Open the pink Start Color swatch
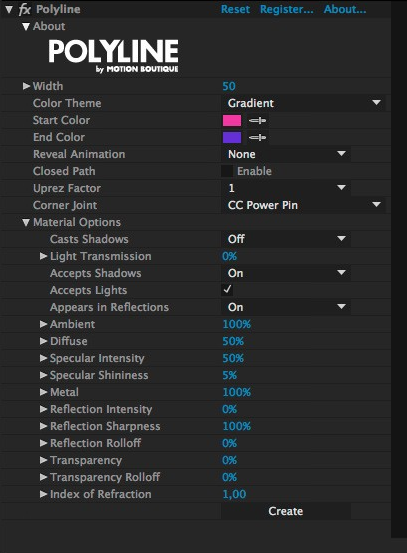The image size is (407, 553). coord(232,121)
